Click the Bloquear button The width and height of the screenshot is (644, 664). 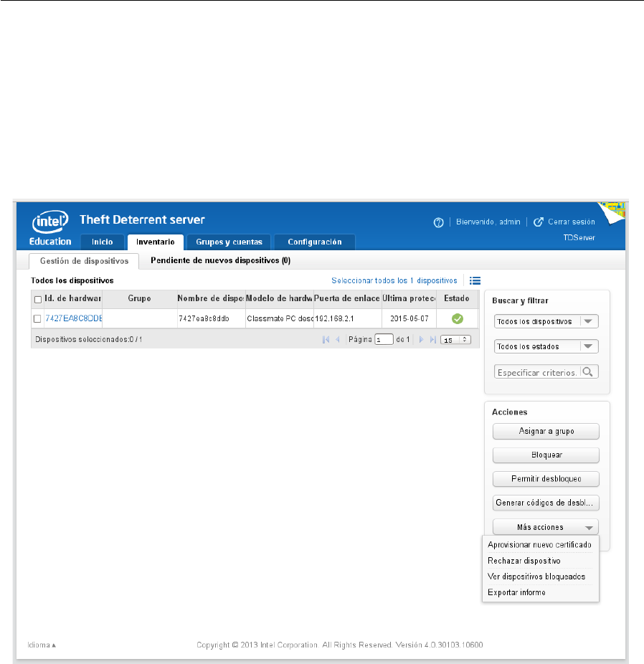tap(546, 455)
